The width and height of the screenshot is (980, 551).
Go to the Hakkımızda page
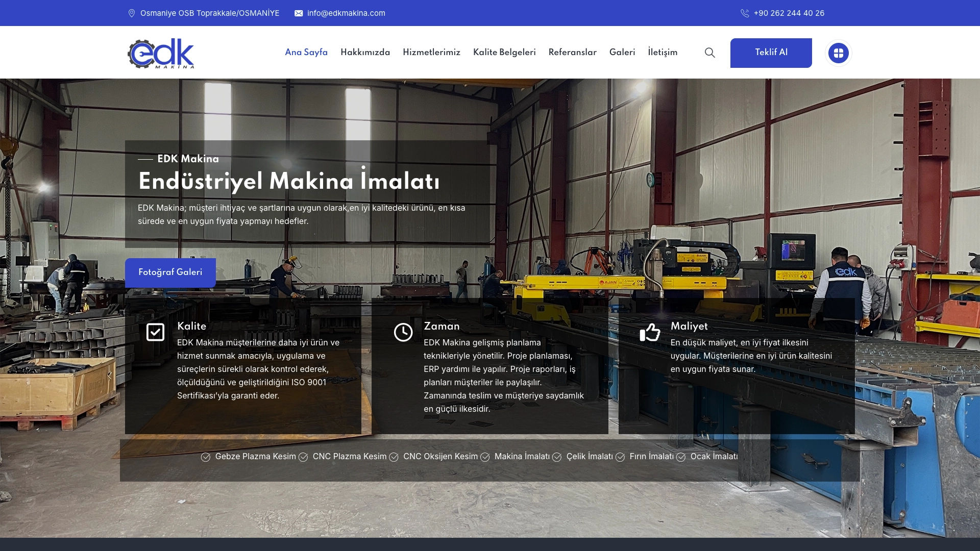coord(365,52)
